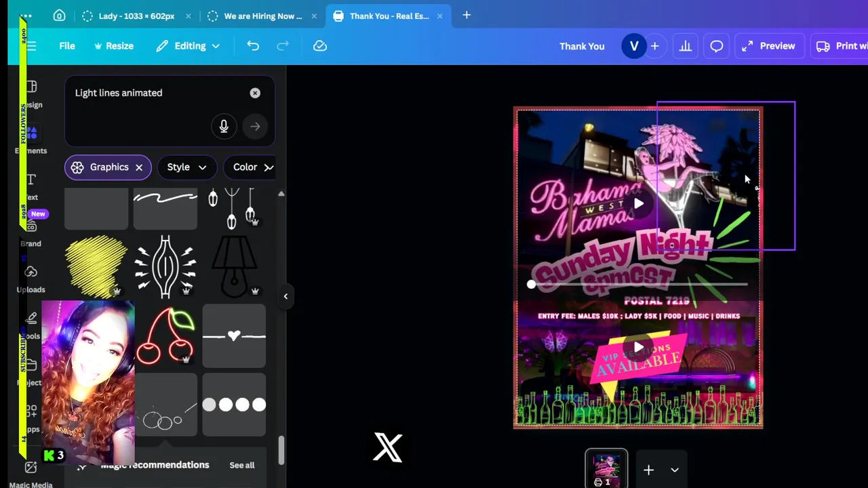Expand the Style filter dropdown
This screenshot has height=488, width=868.
pyautogui.click(x=186, y=167)
